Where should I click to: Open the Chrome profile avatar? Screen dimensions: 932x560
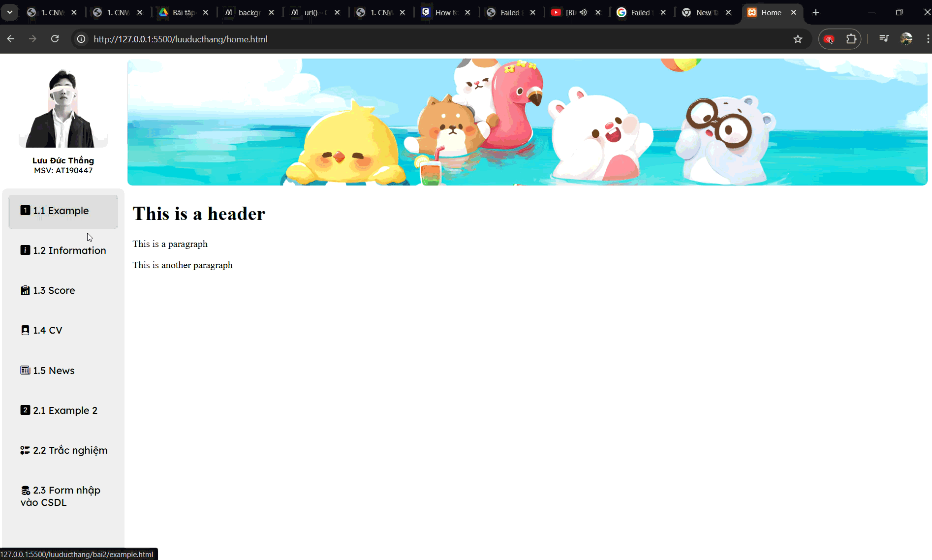(906, 39)
